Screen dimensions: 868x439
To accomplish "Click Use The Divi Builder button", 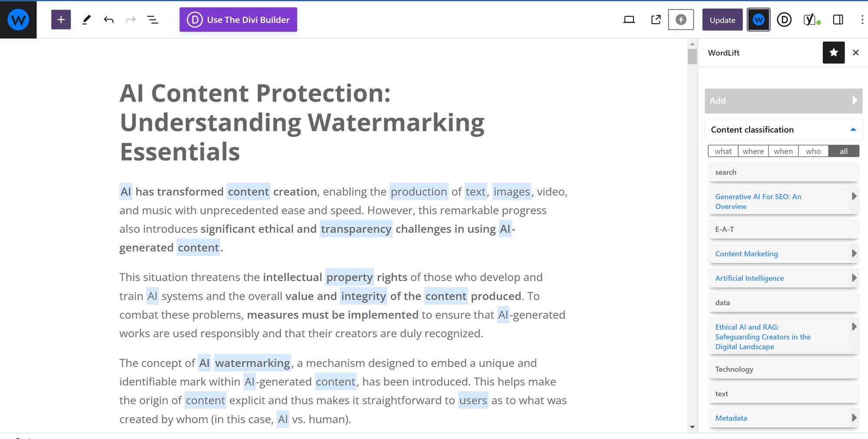I will pos(238,20).
